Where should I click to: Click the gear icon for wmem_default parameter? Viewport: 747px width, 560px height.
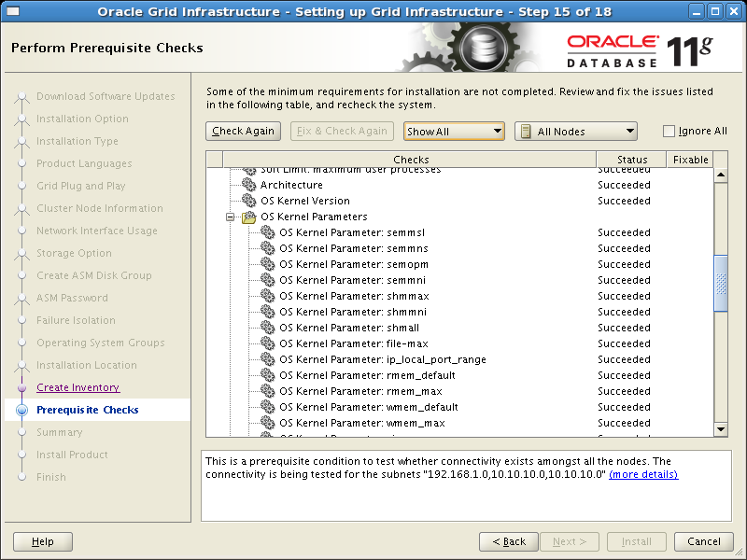point(268,407)
